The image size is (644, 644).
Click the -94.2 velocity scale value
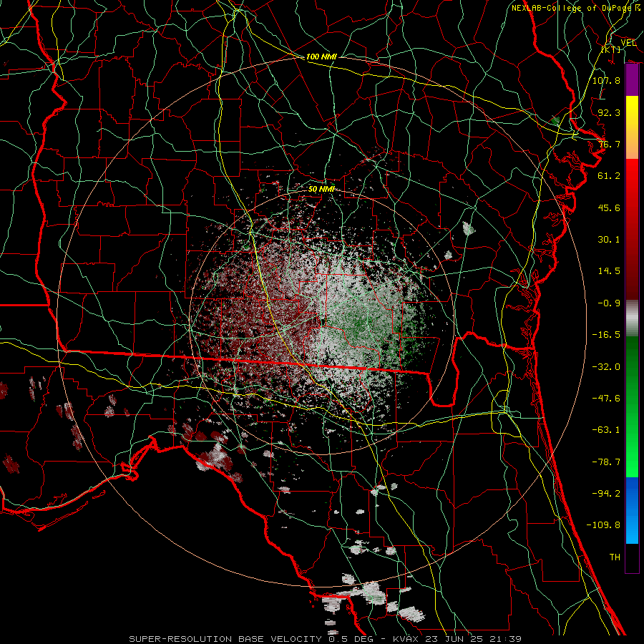606,494
